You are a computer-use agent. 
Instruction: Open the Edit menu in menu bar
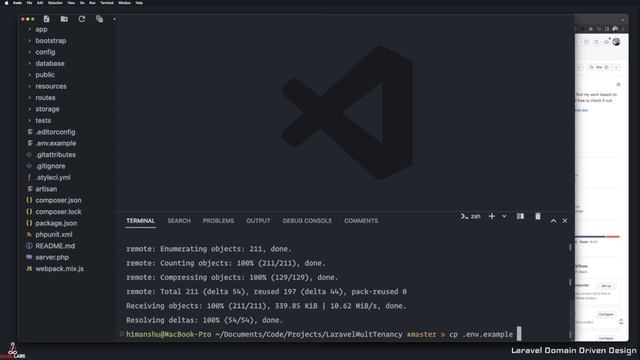click(x=40, y=3)
